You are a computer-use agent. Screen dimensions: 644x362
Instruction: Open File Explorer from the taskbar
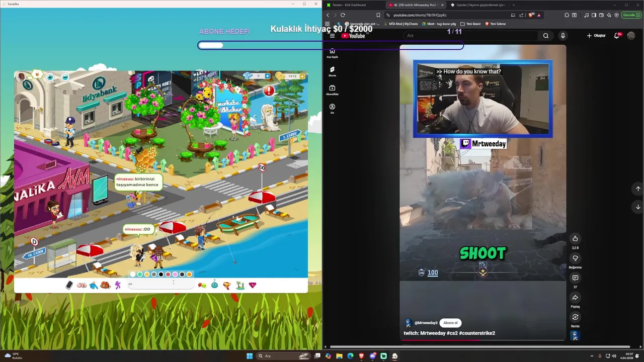click(340, 356)
